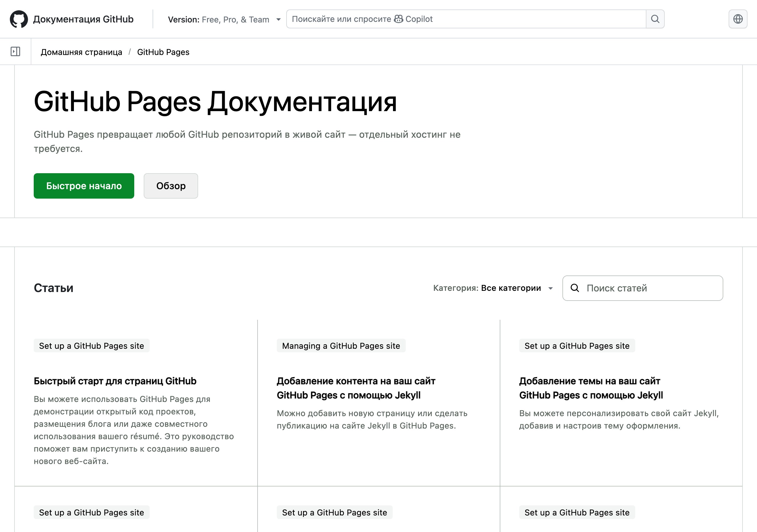Click the tag above Быстрый старт article
This screenshot has width=757, height=532.
click(91, 346)
